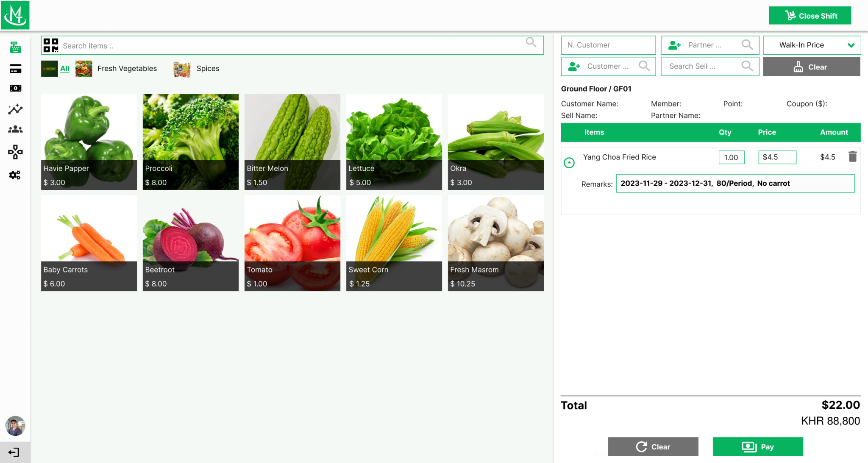Screen dimensions: 868x463
Task: Click the cross-shaped modules icon in the sidebar
Action: pyautogui.click(x=15, y=152)
